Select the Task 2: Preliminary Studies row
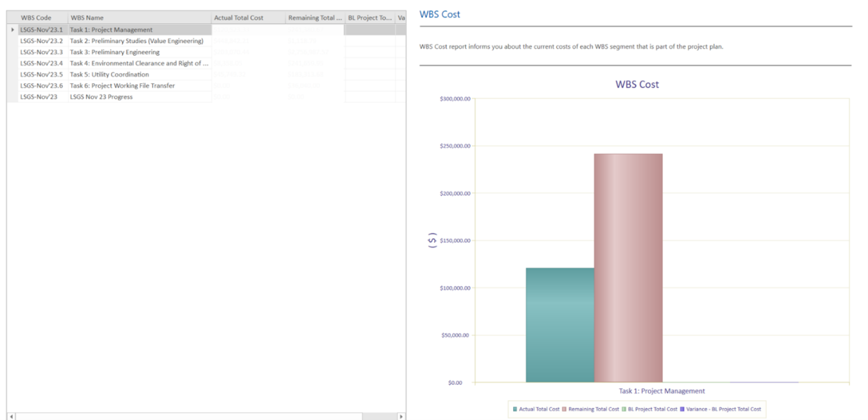The image size is (868, 420). pos(206,41)
